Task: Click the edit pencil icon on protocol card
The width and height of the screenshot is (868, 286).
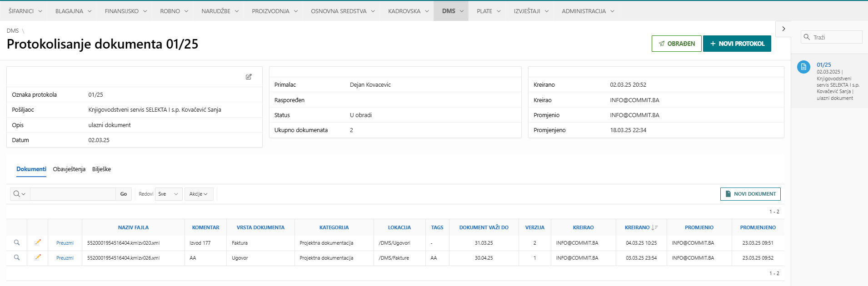Action: point(249,77)
